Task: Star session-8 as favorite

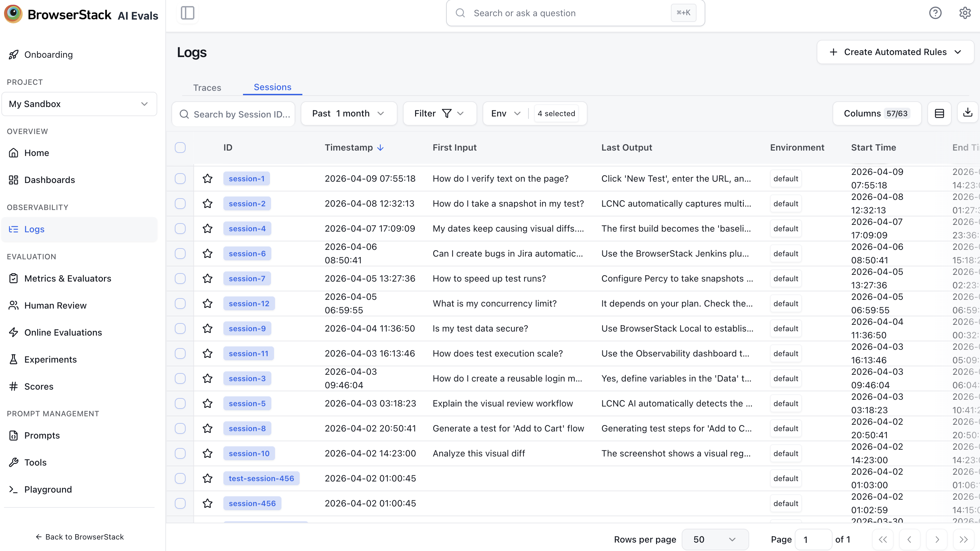Action: (207, 428)
